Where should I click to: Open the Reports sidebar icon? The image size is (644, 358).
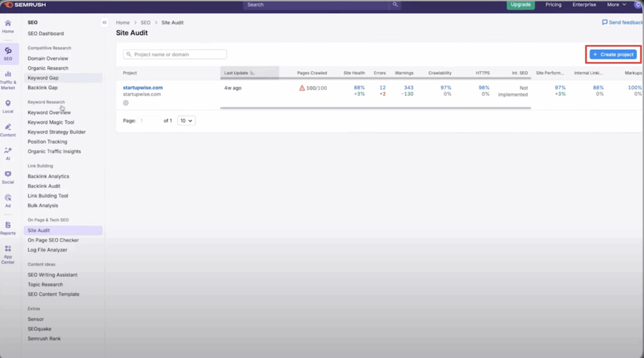[x=8, y=228]
